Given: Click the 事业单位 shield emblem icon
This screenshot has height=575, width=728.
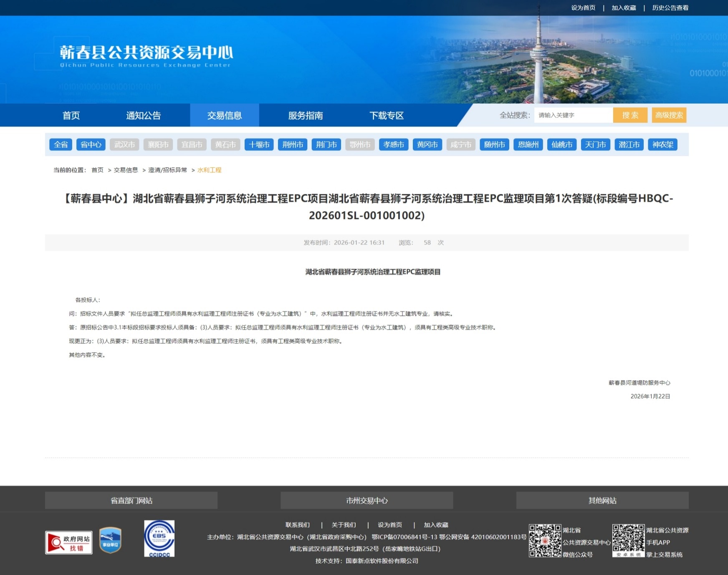Looking at the screenshot, I should 110,540.
